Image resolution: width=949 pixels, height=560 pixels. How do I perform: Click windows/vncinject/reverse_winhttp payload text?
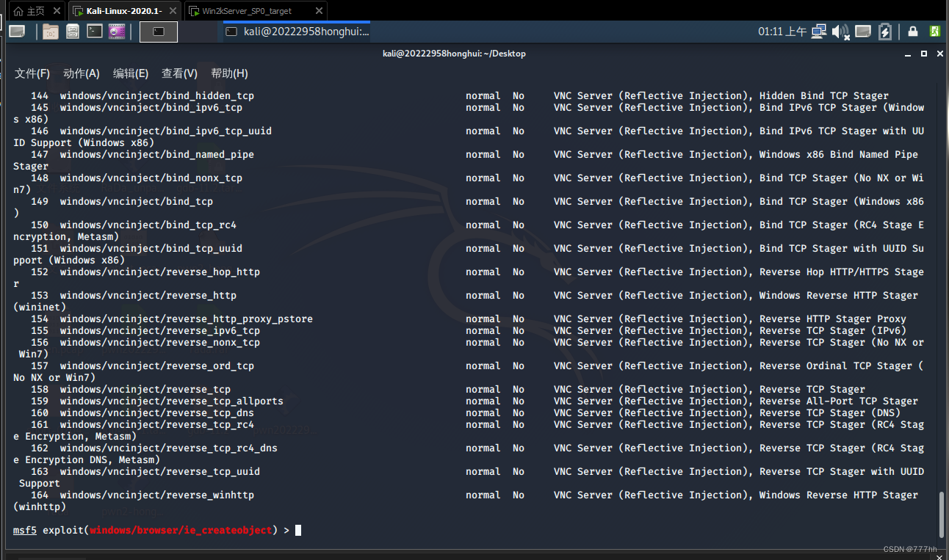pos(157,495)
